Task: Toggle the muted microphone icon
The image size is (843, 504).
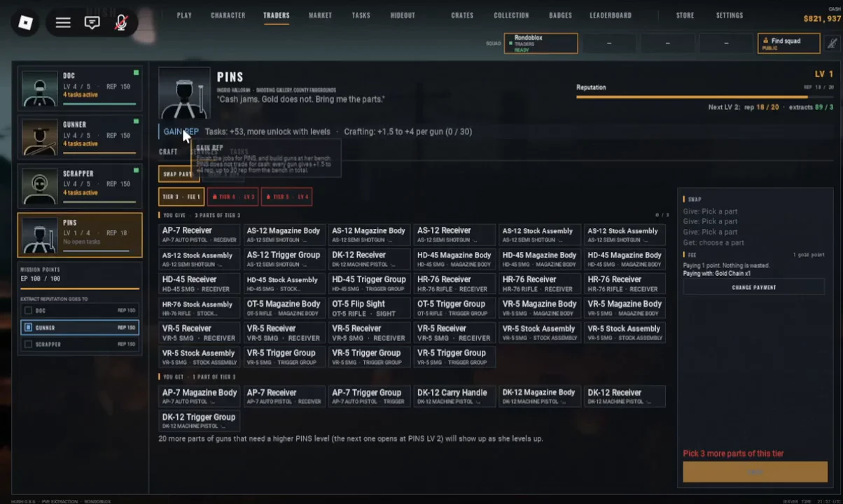Action: click(120, 23)
